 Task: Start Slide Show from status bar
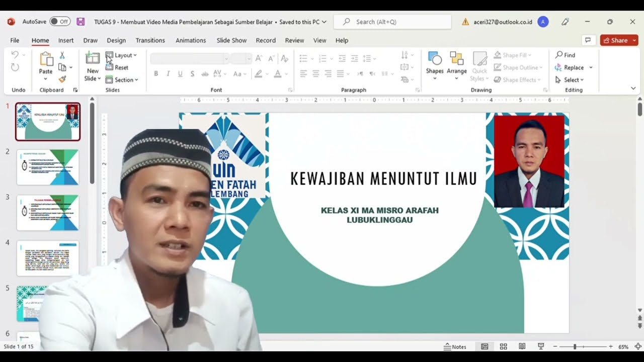point(541,346)
